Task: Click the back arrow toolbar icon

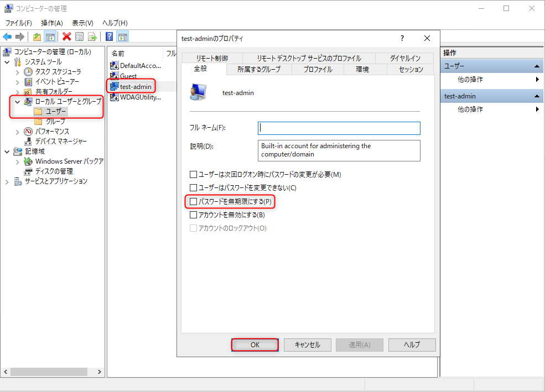Action: [7, 36]
